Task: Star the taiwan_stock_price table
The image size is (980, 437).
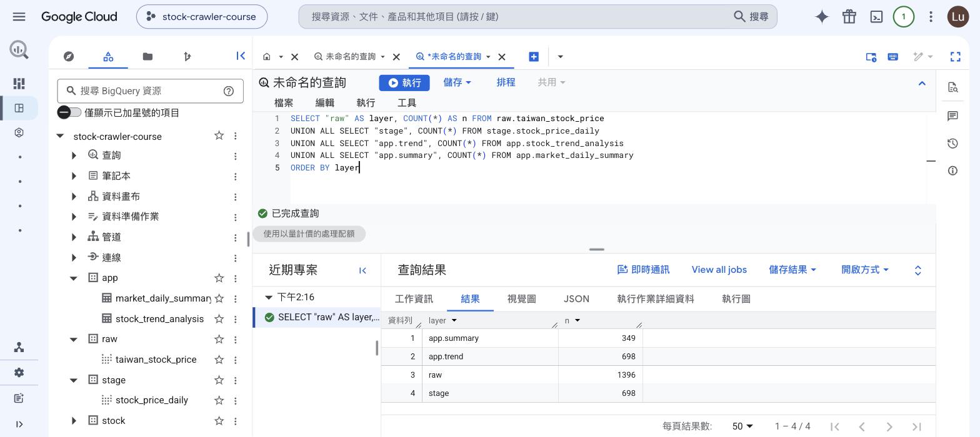Action: [x=219, y=360]
